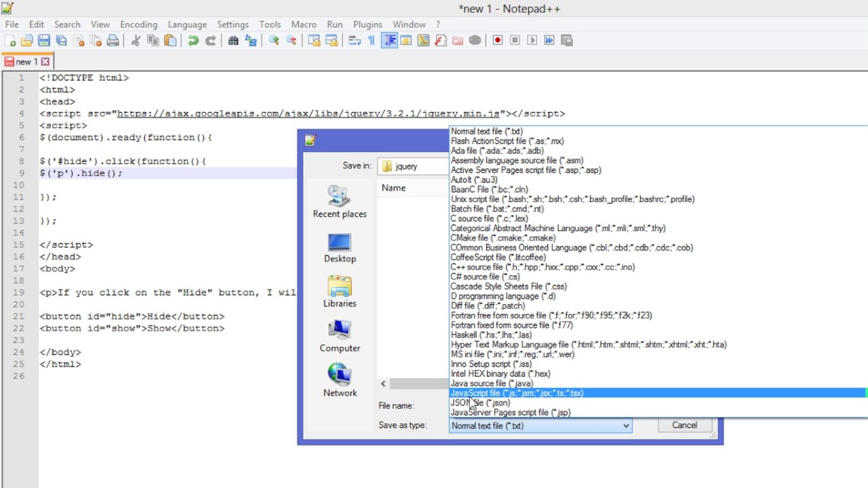Click the Stop Recording macro icon
This screenshot has width=868, height=488.
pyautogui.click(x=515, y=41)
